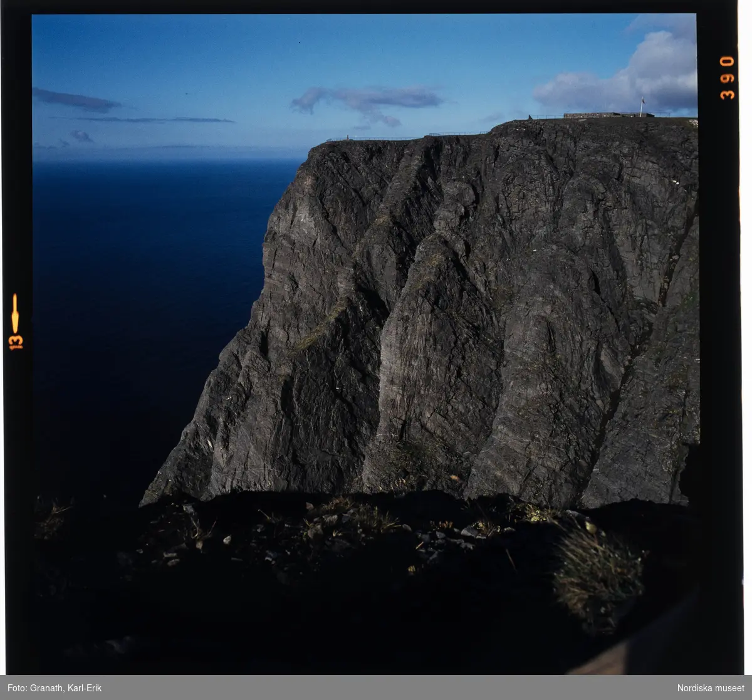Click the frame marker '13' with arrow

coord(16,321)
